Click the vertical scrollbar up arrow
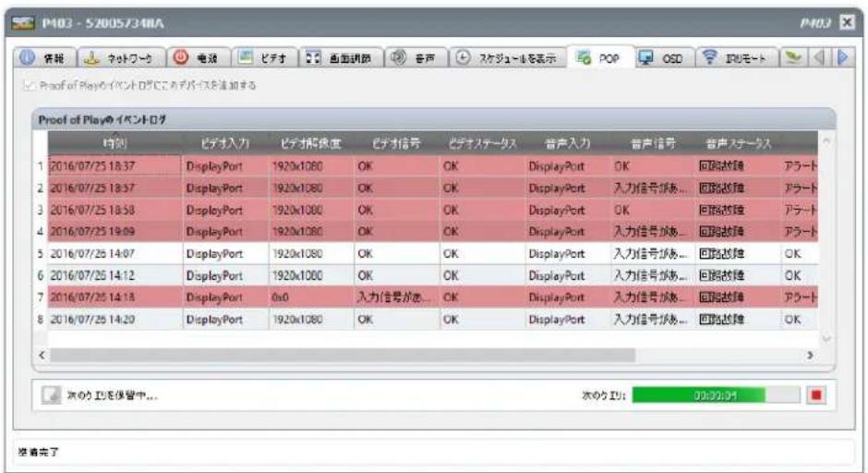 coord(826,141)
